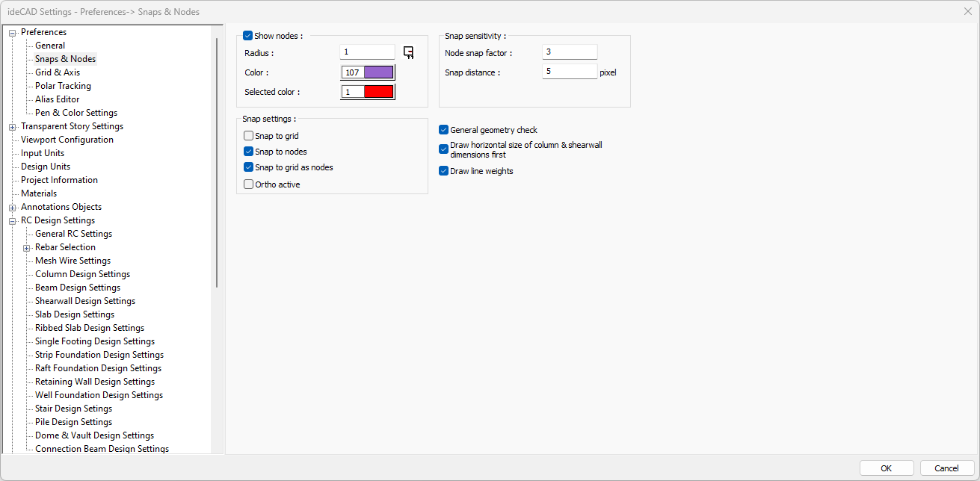Expand the Rebar Selection node
Screen dimensions: 980x481
pyautogui.click(x=27, y=247)
